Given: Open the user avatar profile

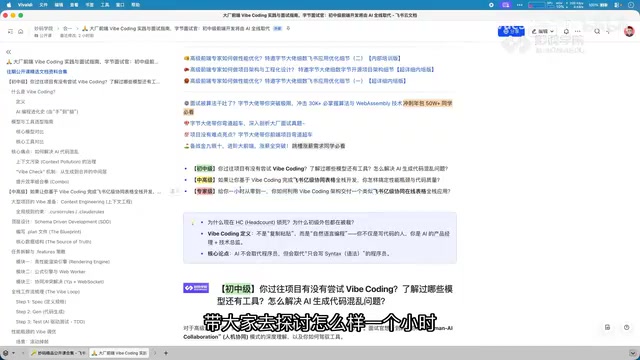Looking at the screenshot, I should 629,31.
